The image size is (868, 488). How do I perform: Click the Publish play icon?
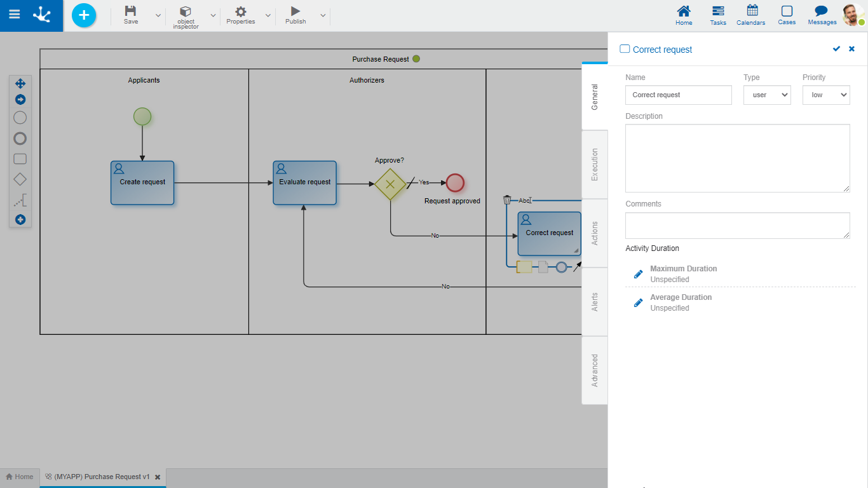[x=295, y=11]
